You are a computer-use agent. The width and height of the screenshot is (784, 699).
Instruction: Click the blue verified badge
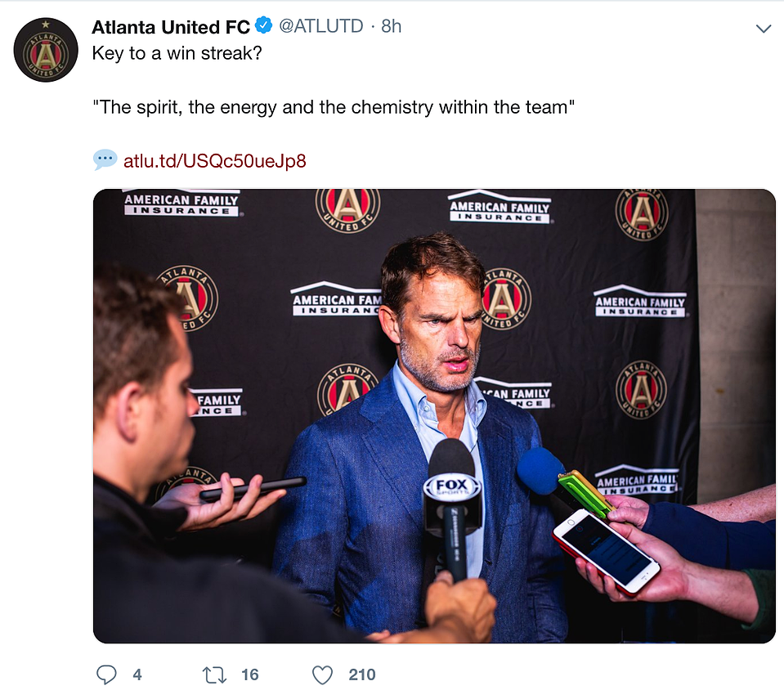263,25
